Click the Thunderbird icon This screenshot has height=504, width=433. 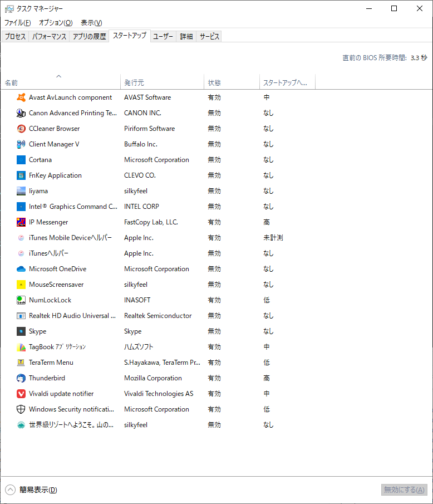coord(21,378)
